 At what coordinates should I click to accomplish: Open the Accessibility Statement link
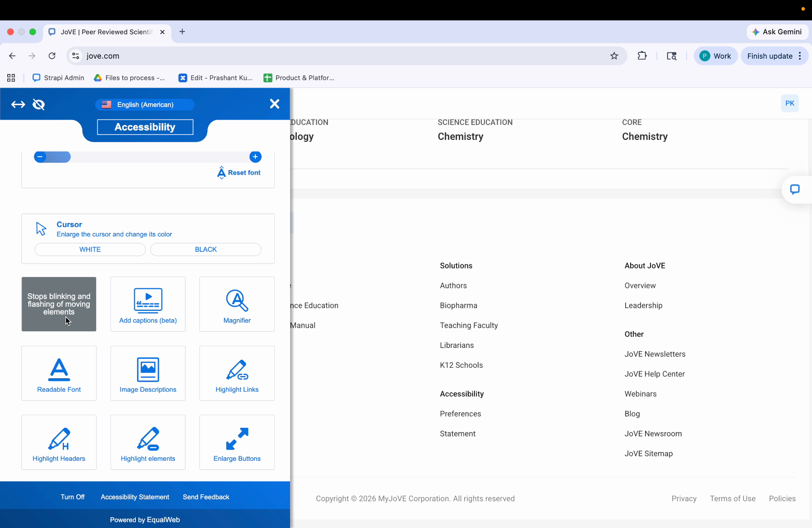(135, 497)
